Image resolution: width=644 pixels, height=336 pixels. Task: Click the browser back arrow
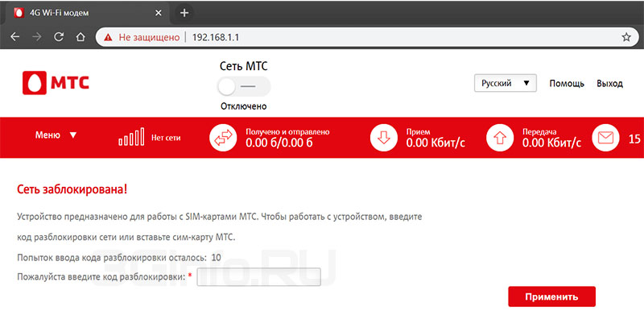coord(15,37)
